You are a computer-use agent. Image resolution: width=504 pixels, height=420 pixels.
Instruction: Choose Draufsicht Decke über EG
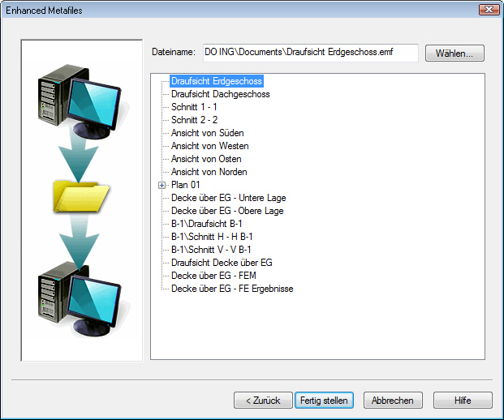pyautogui.click(x=222, y=263)
